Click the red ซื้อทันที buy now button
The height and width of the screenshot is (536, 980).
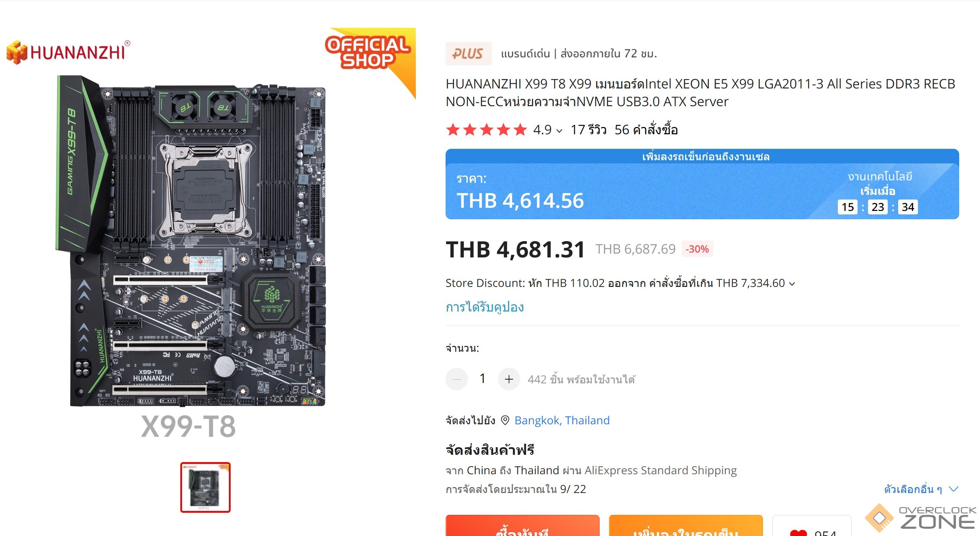(522, 526)
